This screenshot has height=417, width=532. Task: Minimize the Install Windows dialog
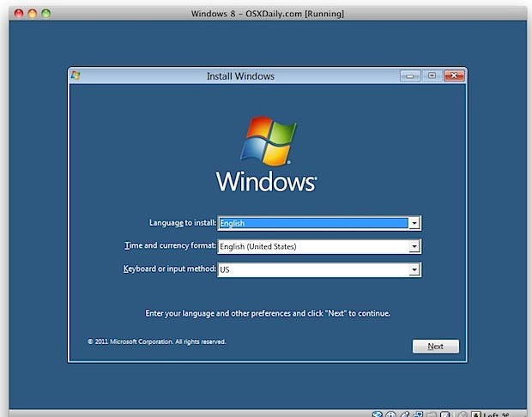pyautogui.click(x=409, y=76)
